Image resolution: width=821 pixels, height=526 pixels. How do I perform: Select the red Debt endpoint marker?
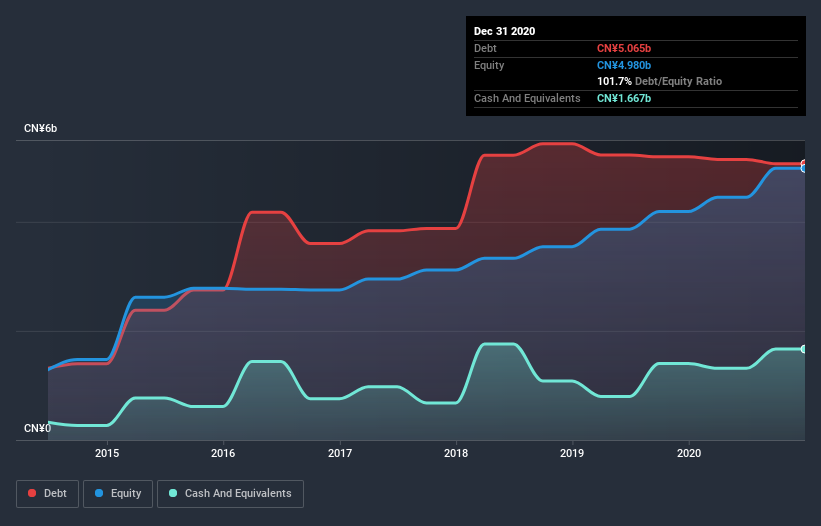tap(804, 163)
